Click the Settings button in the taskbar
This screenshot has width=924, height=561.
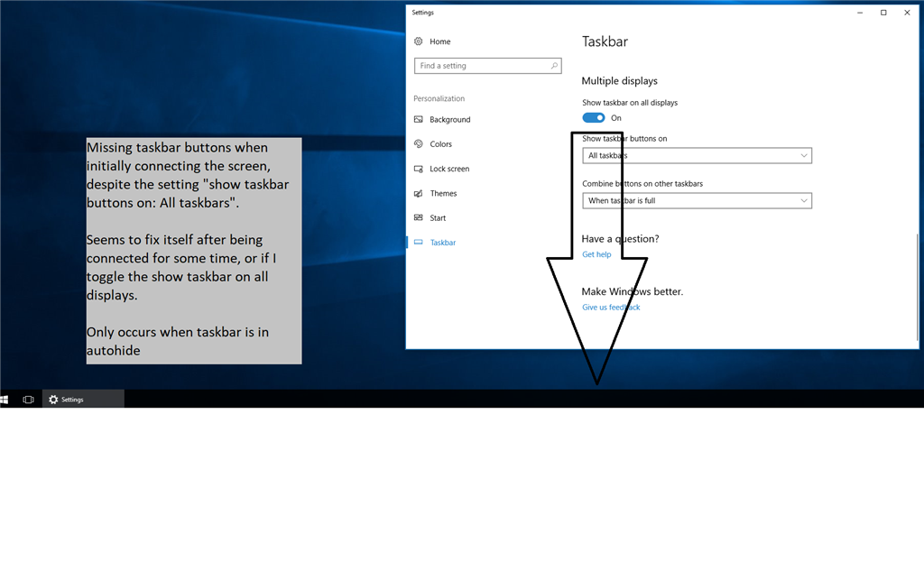click(83, 400)
